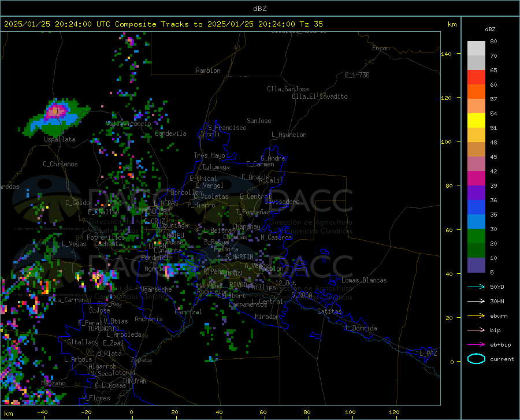This screenshot has height=420, width=520.
Task: Click the Manzano map label
Action: pos(53,383)
